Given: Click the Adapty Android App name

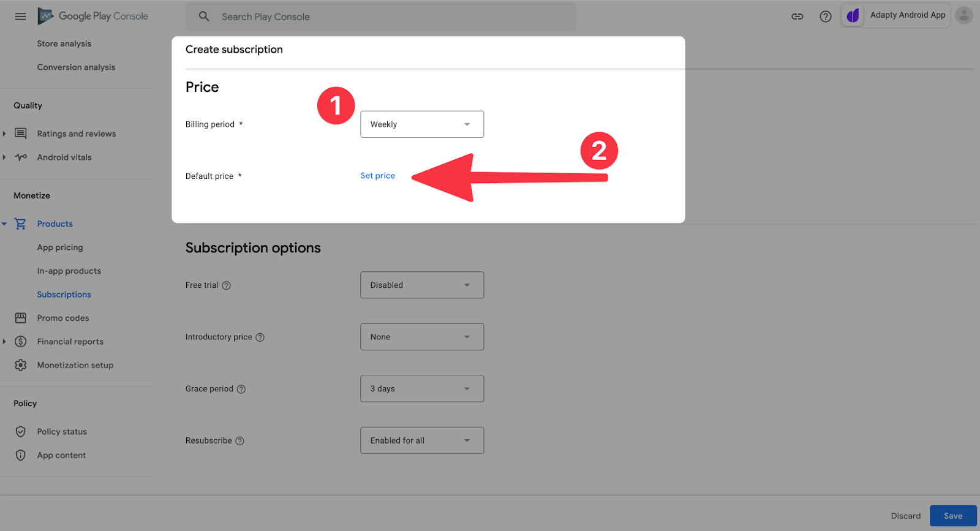Looking at the screenshot, I should 908,15.
